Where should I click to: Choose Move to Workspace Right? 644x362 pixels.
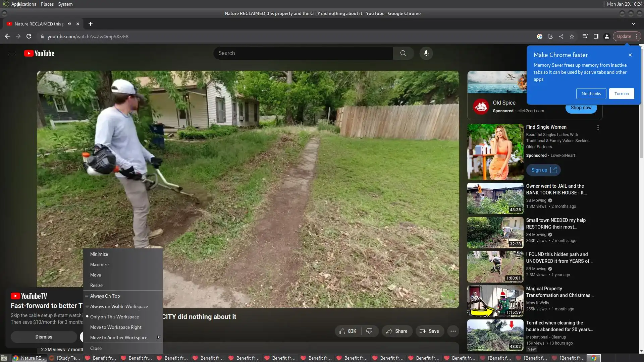click(x=116, y=327)
